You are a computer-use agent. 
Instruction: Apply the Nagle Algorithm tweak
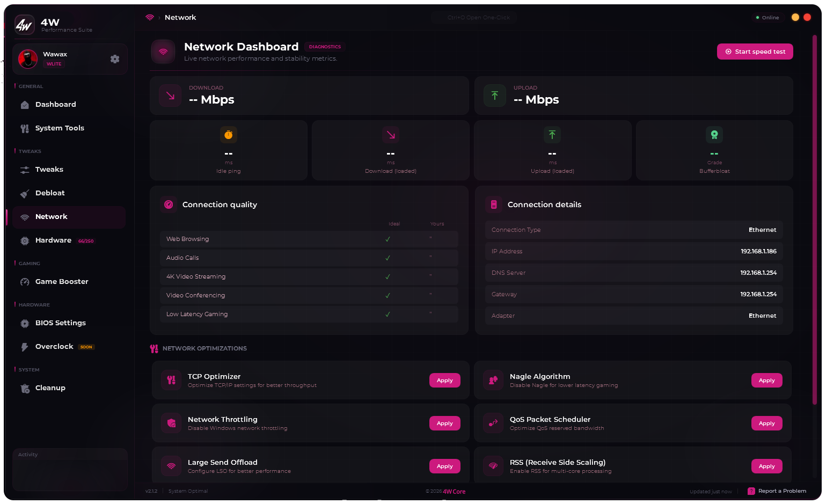pyautogui.click(x=766, y=381)
